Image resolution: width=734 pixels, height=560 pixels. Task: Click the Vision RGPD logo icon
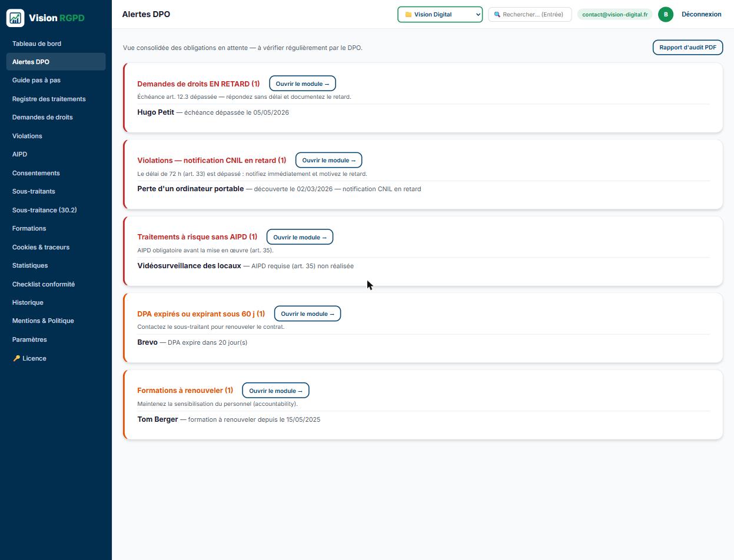(x=15, y=18)
